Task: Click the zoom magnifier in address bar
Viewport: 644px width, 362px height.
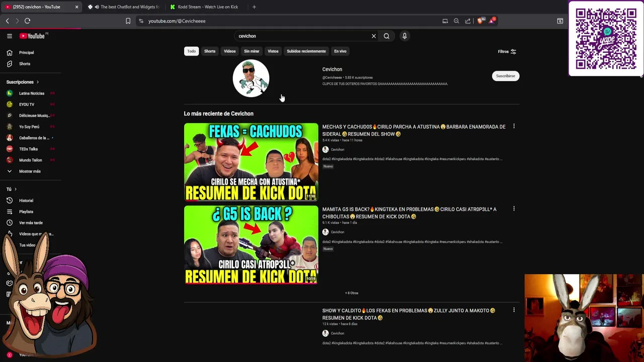Action: point(456,21)
